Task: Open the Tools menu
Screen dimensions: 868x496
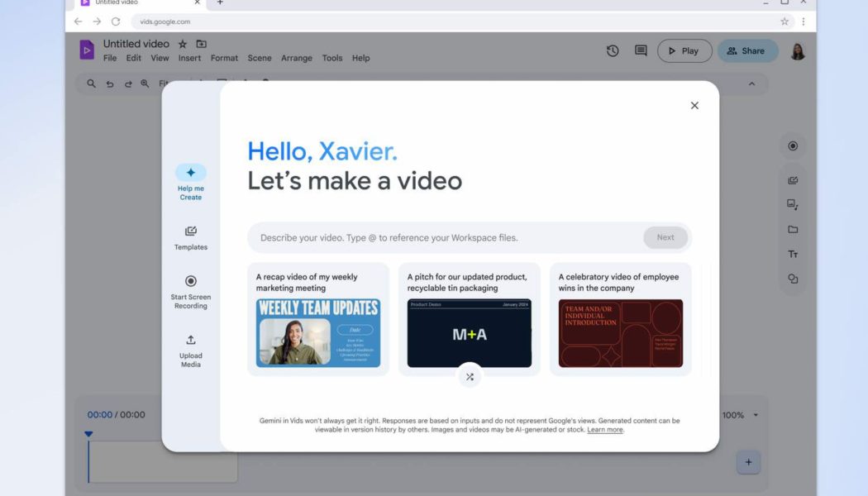Action: click(x=332, y=58)
